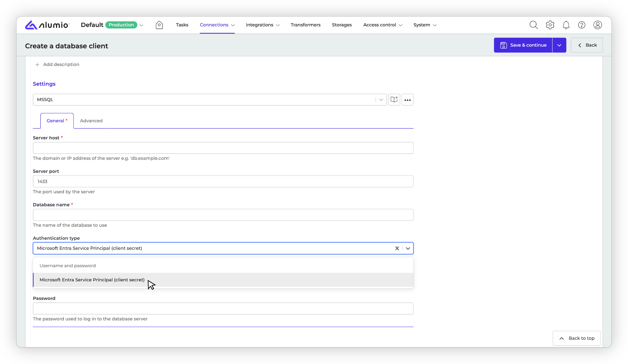Select Microsoft Entra Service Principal option in list

pyautogui.click(x=223, y=280)
